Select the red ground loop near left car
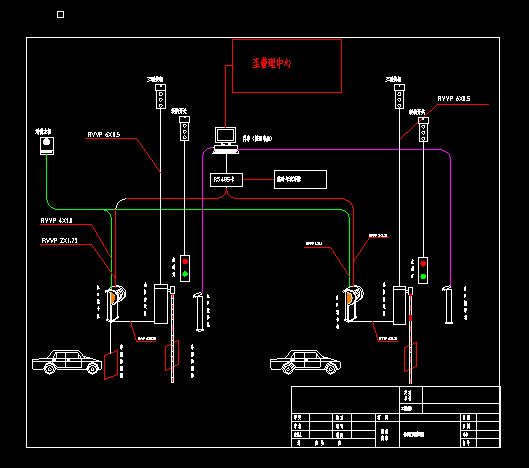Screen dimensions: 529x468 [111, 365]
